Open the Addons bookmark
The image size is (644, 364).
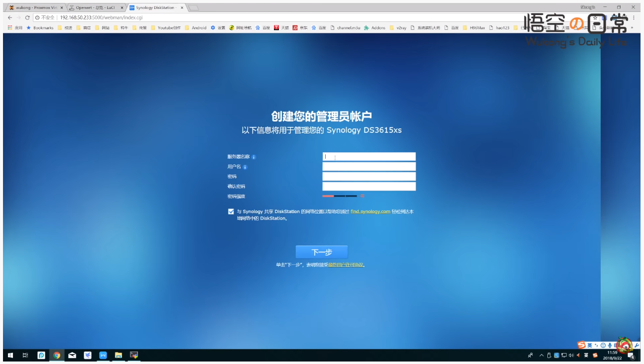coord(375,28)
